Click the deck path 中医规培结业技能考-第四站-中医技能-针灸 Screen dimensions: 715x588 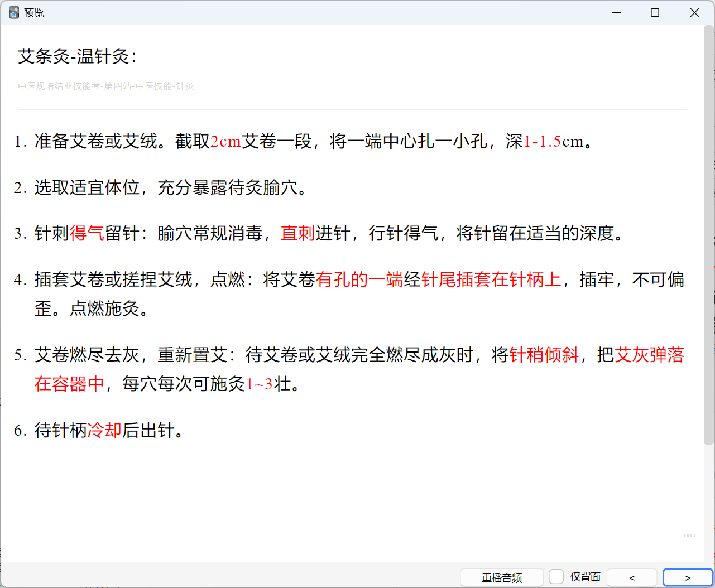click(106, 86)
